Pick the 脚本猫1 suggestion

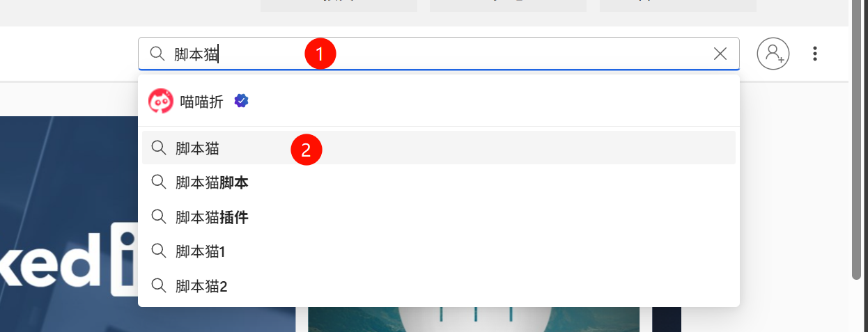pos(439,251)
